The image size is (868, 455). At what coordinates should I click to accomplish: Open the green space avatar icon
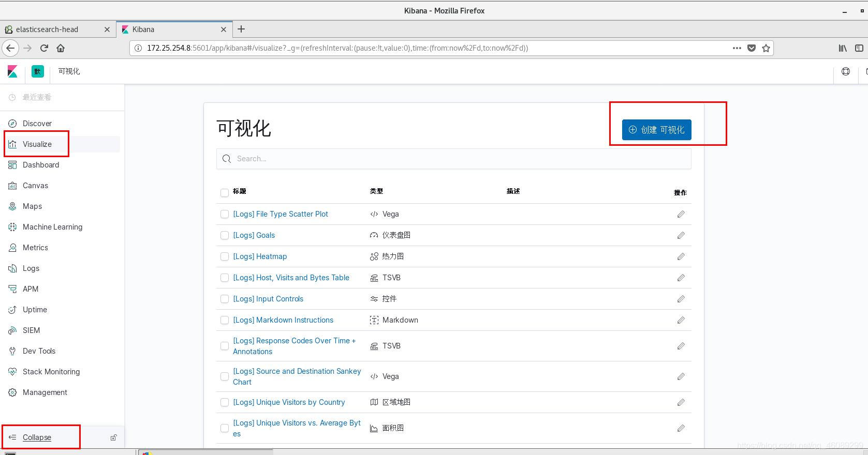pos(38,71)
